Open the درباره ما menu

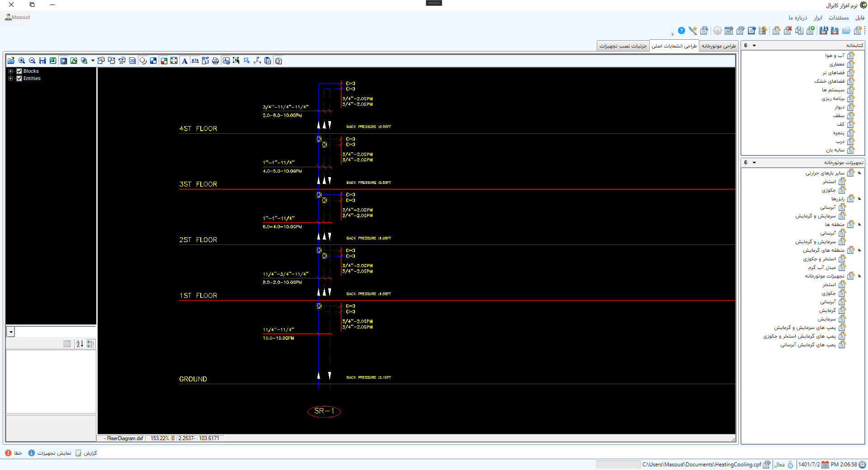click(x=798, y=18)
